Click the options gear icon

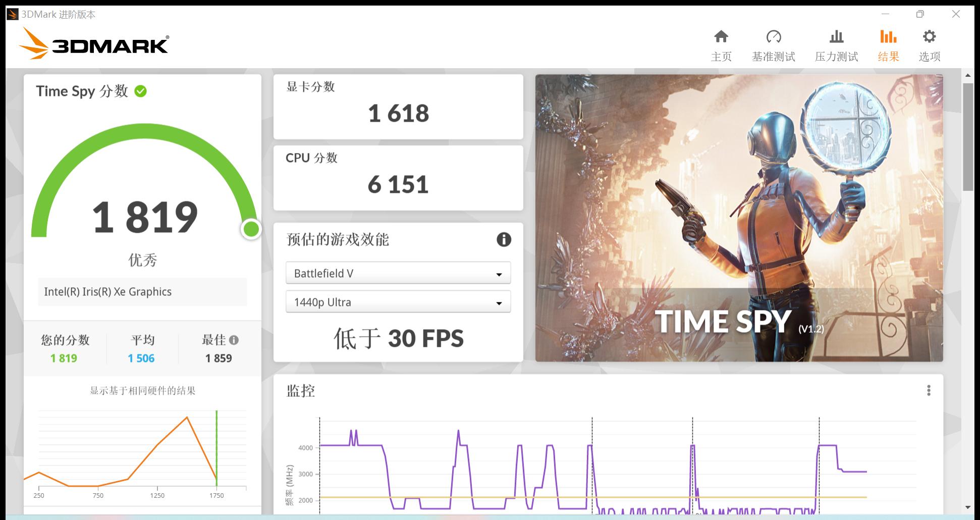[x=929, y=36]
